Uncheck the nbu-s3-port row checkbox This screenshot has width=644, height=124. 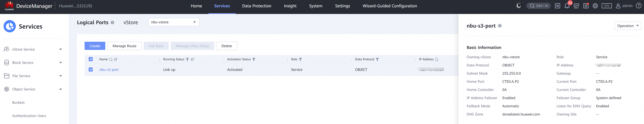(91, 69)
